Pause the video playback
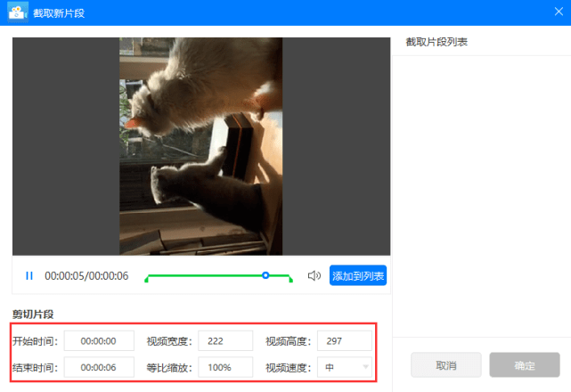Image resolution: width=571 pixels, height=392 pixels. 29,276
